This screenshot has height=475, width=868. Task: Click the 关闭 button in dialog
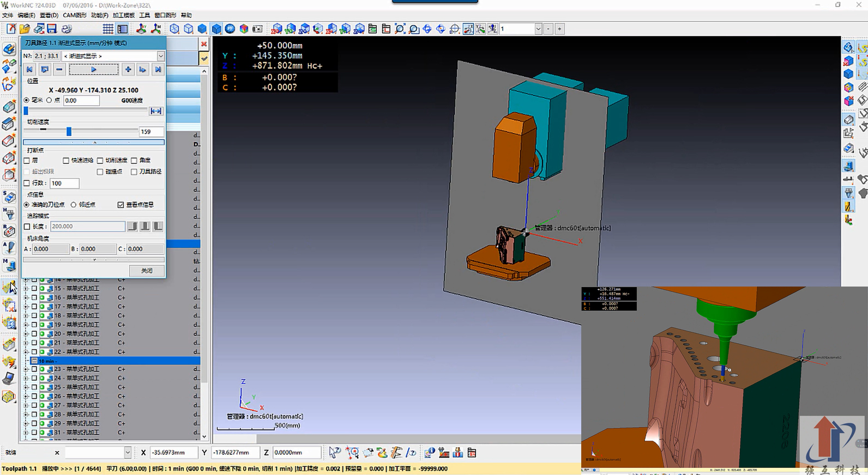coord(147,271)
